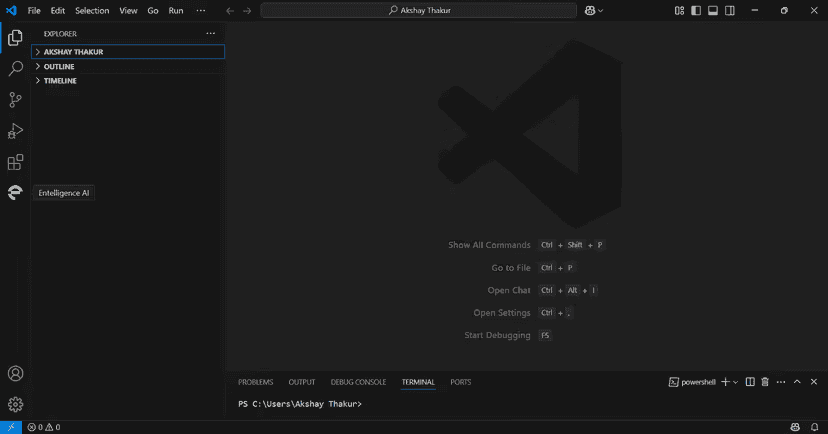Open Copilot status icon in status bar
This screenshot has width=828, height=434.
[795, 427]
